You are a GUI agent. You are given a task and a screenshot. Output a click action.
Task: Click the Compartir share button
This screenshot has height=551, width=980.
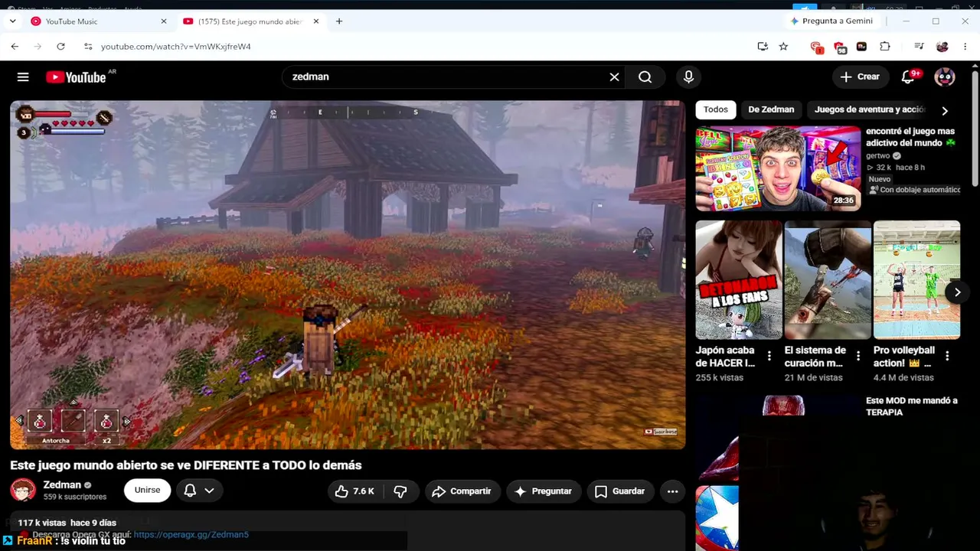pyautogui.click(x=462, y=491)
